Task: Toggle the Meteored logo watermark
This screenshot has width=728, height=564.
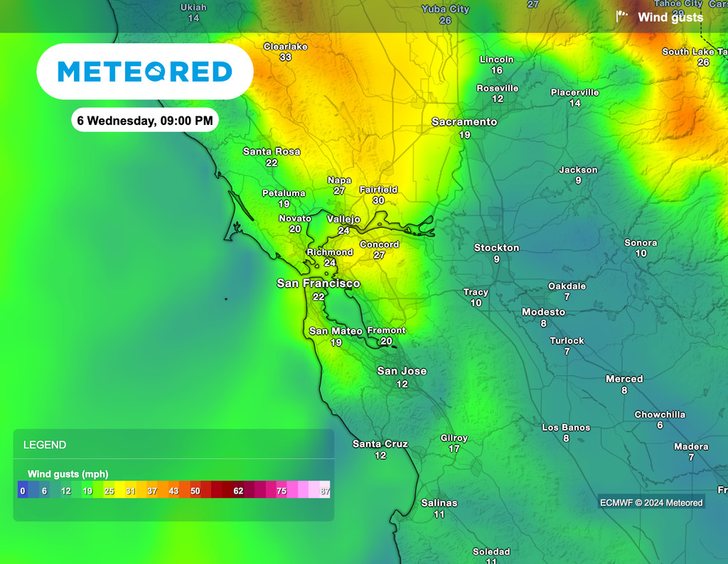Action: tap(146, 71)
